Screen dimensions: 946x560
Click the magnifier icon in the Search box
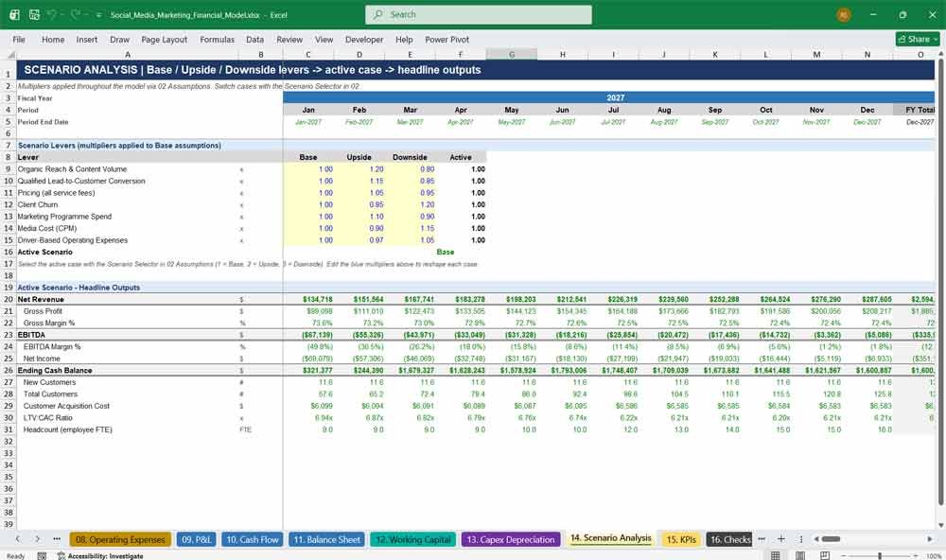point(377,14)
